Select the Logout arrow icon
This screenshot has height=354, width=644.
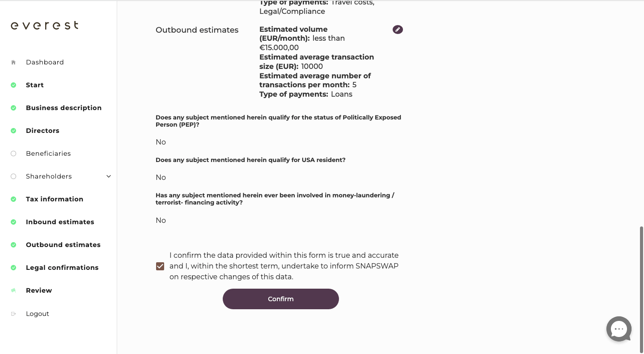point(13,313)
